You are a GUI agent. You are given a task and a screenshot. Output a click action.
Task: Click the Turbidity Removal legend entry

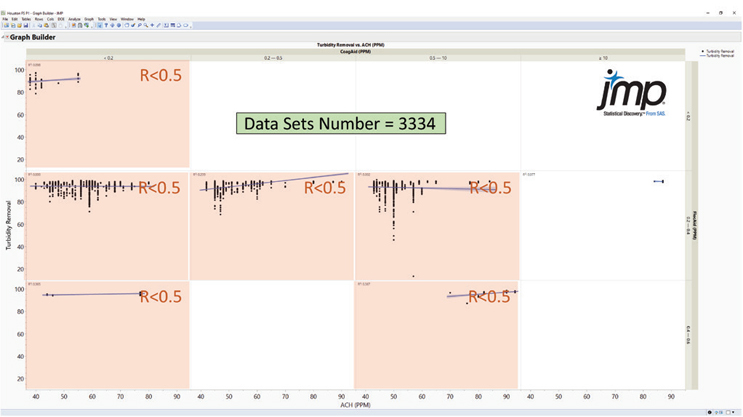click(x=721, y=51)
